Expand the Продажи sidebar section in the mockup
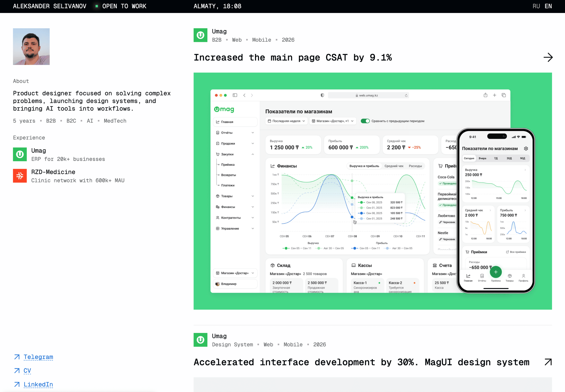Image resolution: width=565 pixels, height=392 pixels. click(x=235, y=144)
